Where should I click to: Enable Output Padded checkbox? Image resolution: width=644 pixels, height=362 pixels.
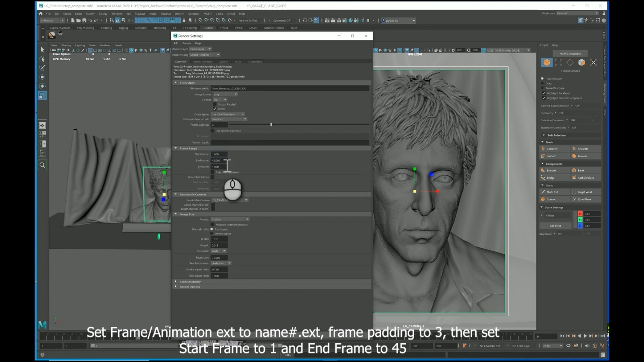tap(215, 104)
